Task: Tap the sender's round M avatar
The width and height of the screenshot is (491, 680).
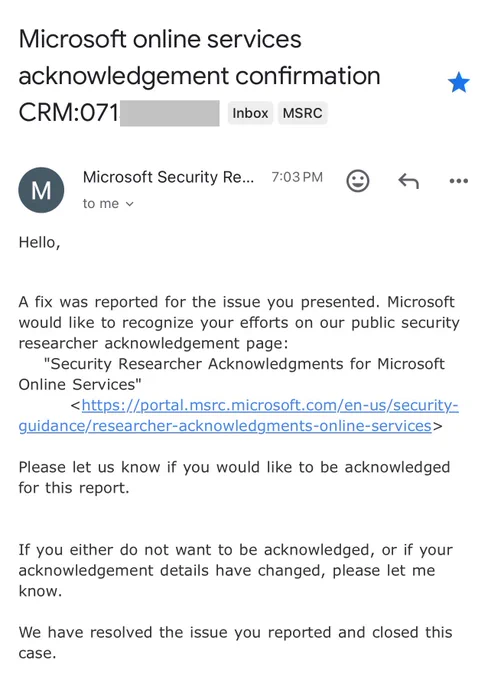Action: [41, 190]
